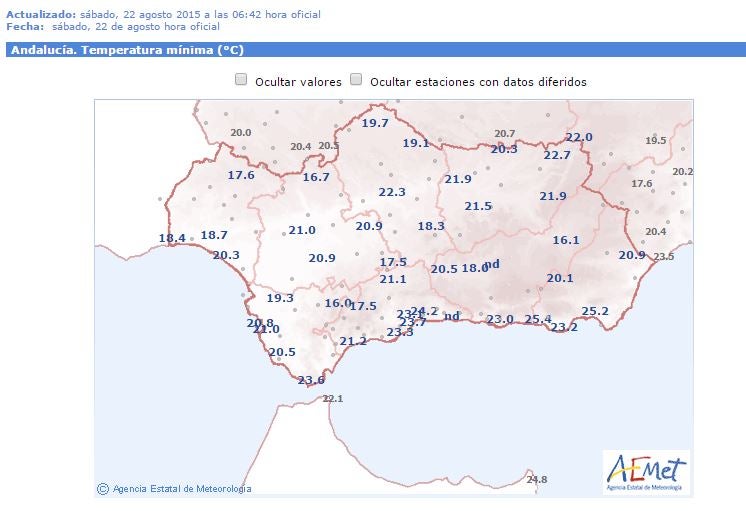Image resolution: width=746 pixels, height=511 pixels.
Task: Select the 18.4 station on the west coast
Action: [172, 238]
